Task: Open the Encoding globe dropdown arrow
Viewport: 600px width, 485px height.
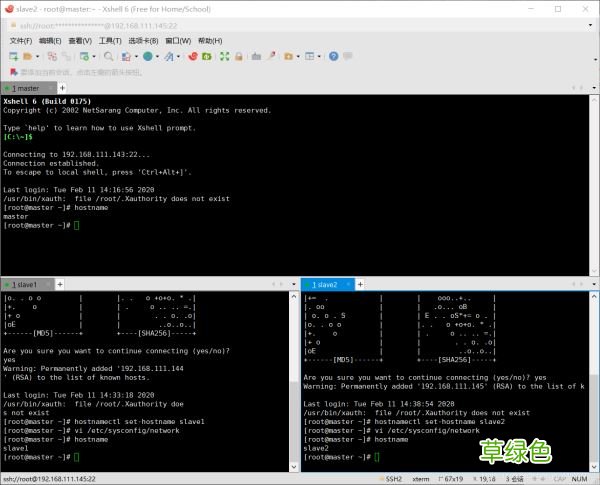Action: [x=157, y=57]
